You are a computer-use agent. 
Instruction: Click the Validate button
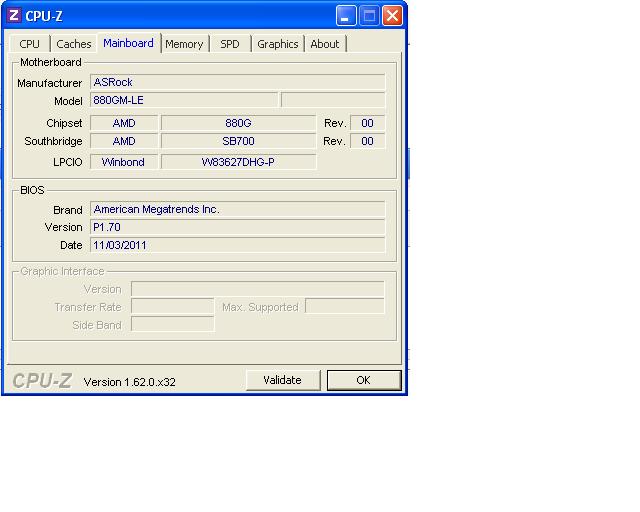[x=282, y=380]
